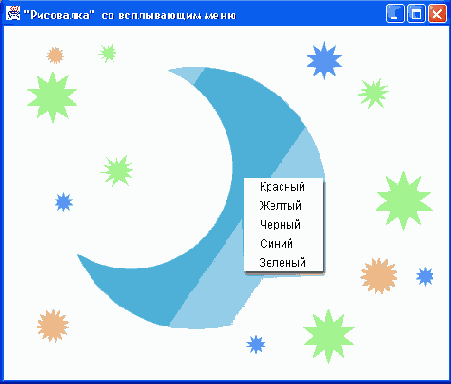451x384 pixels.
Task: Click the Java app icon in title bar
Action: 13,14
